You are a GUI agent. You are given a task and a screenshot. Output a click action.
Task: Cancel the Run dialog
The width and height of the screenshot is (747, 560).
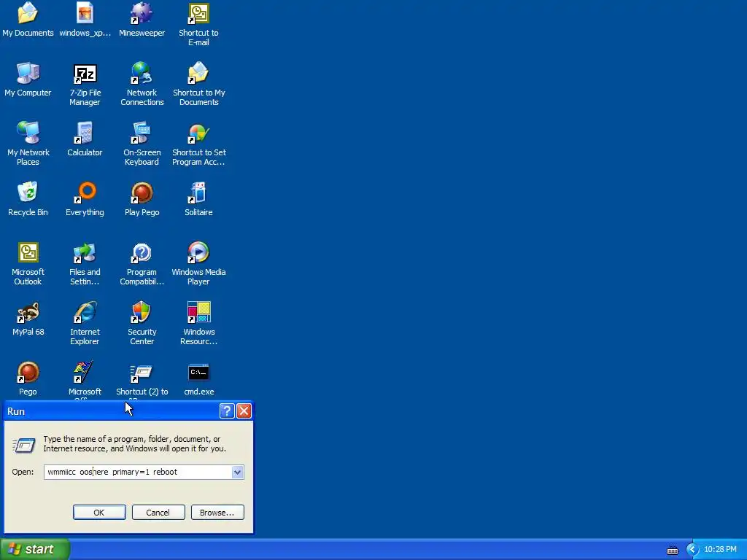pos(158,513)
